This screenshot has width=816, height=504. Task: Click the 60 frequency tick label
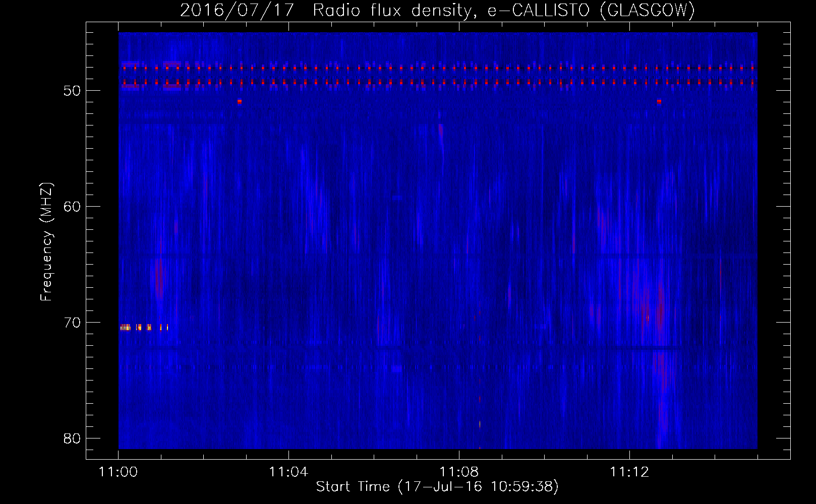pos(72,207)
